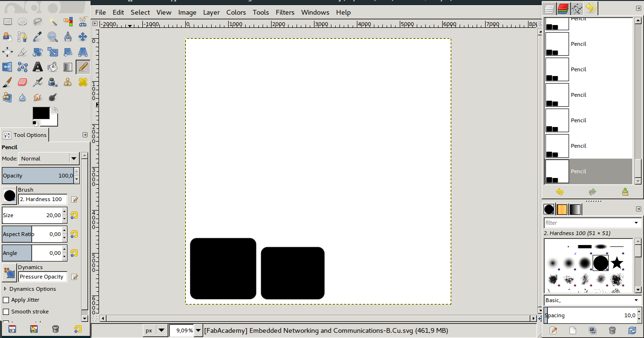Select the Color Picker eyedropper tool
Image resolution: width=644 pixels, height=338 pixels.
[38, 37]
